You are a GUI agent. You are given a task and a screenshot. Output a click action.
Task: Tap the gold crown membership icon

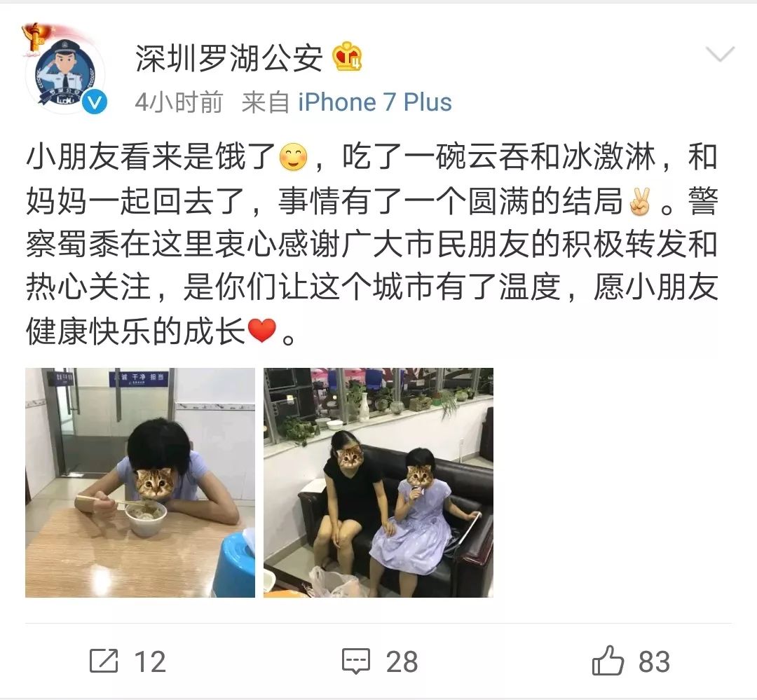347,57
